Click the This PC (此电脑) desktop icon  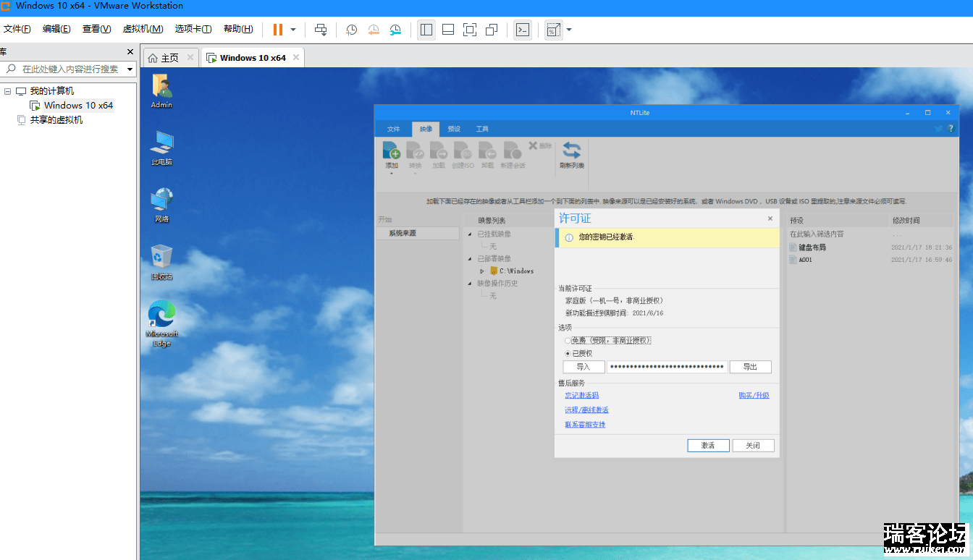(161, 143)
